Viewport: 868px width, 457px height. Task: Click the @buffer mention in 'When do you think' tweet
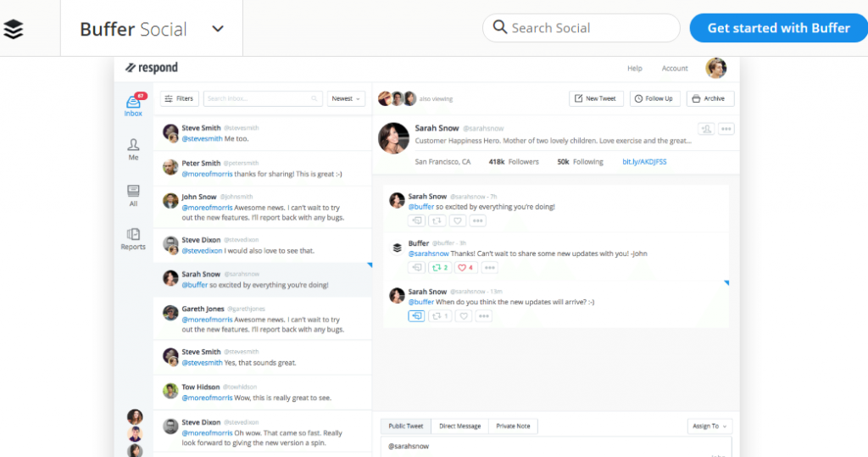(420, 302)
